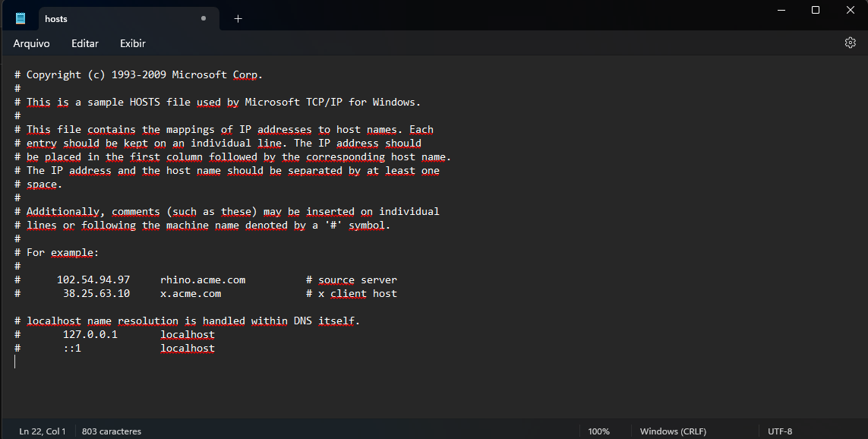The image size is (868, 439).
Task: Click localhost next to 127.0.0.1
Action: [188, 334]
